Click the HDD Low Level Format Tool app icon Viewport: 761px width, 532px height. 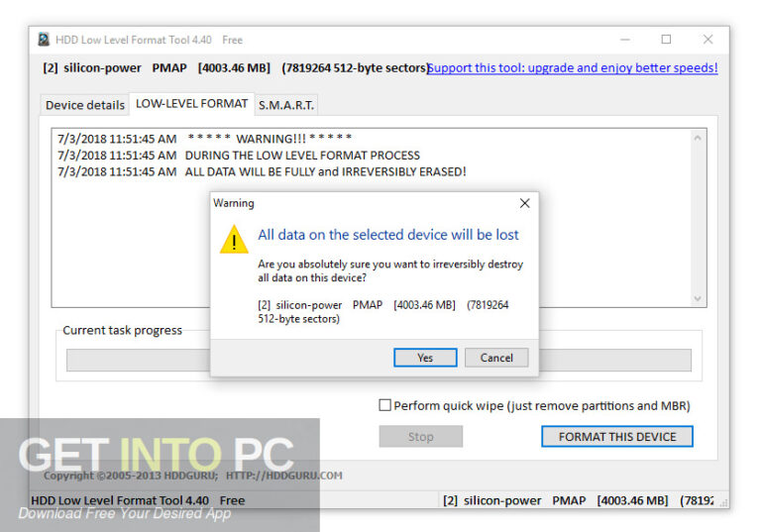click(x=44, y=40)
